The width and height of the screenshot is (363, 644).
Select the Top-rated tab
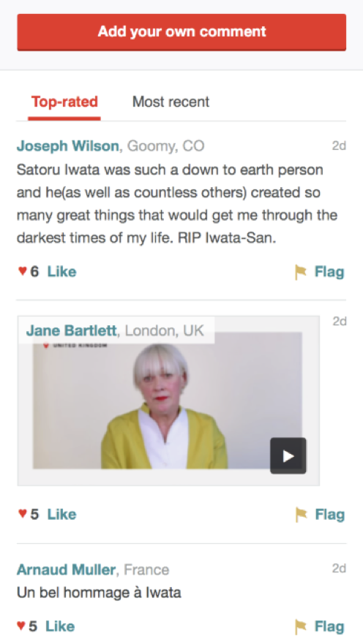[64, 102]
